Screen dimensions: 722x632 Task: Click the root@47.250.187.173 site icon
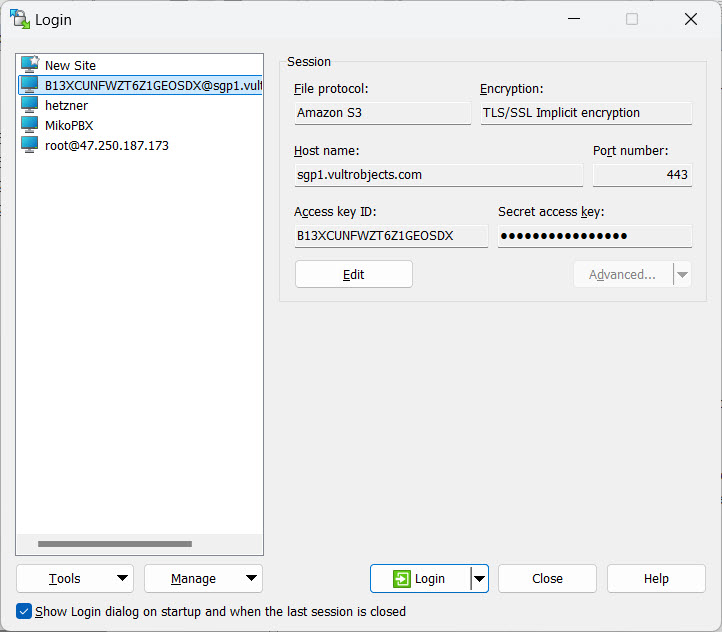[x=30, y=145]
